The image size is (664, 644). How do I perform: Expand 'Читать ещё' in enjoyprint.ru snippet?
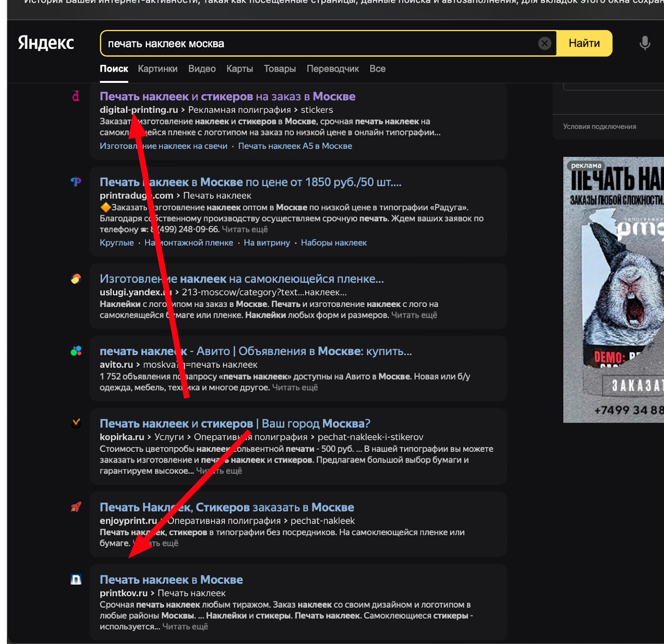156,543
